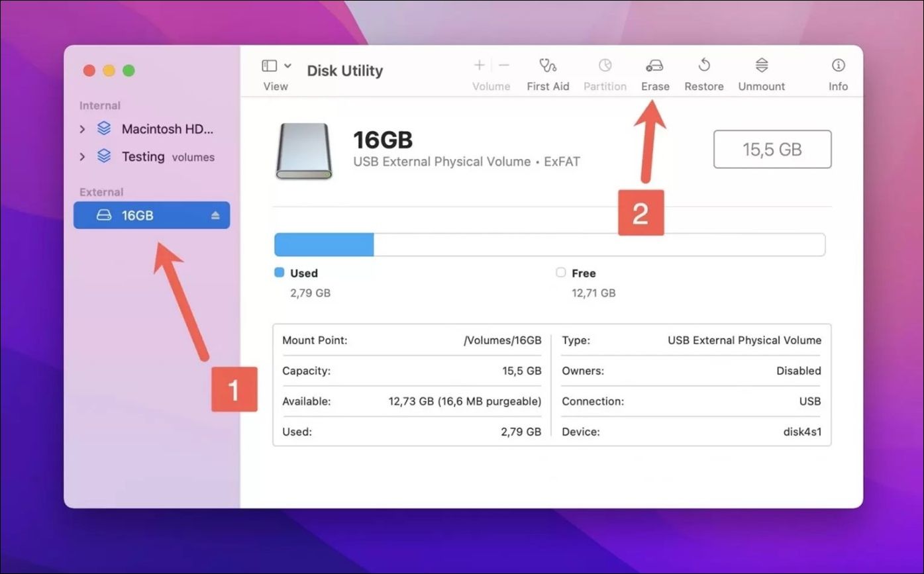This screenshot has width=924, height=574.
Task: Click the Connection value USB
Action: (810, 401)
